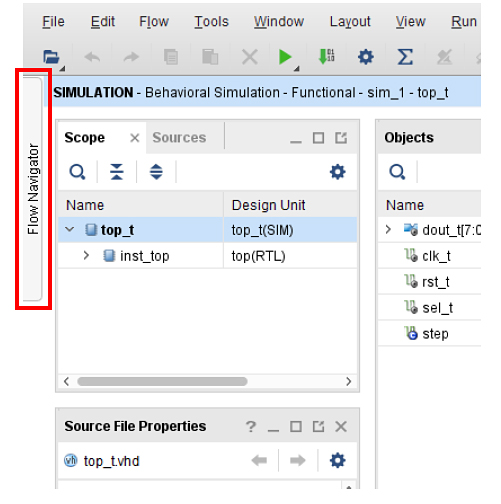The width and height of the screenshot is (501, 504).
Task: Open Source File Properties help question mark
Action: click(251, 426)
